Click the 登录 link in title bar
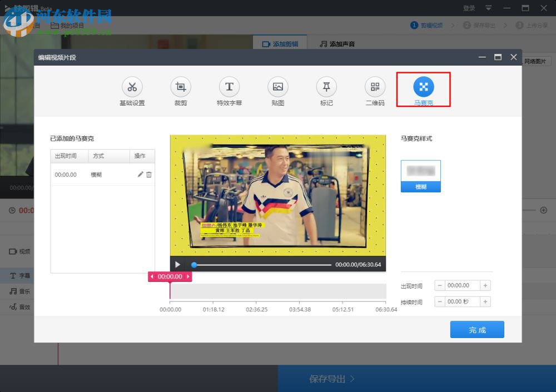Viewport: 556px width, 392px height. point(469,8)
